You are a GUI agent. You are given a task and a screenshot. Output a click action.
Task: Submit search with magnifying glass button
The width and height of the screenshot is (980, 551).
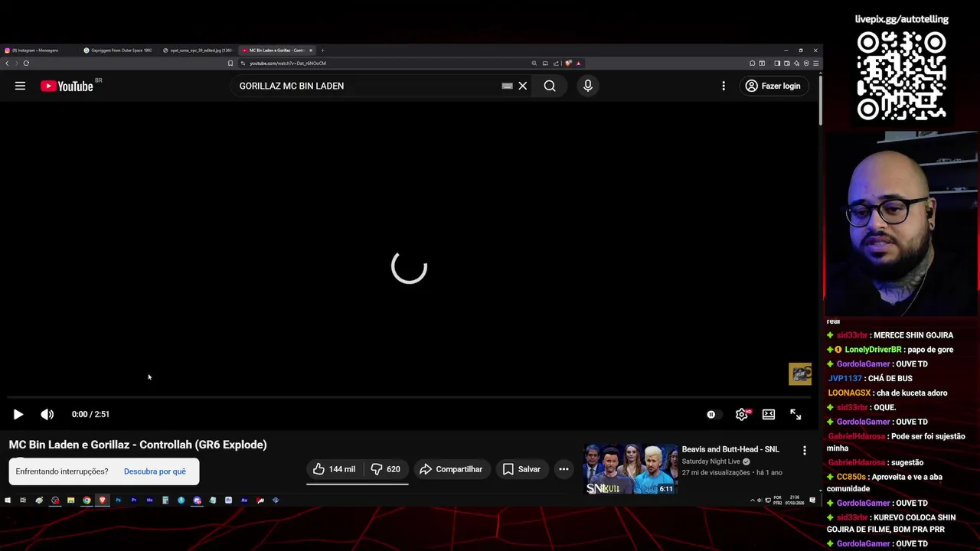click(550, 86)
